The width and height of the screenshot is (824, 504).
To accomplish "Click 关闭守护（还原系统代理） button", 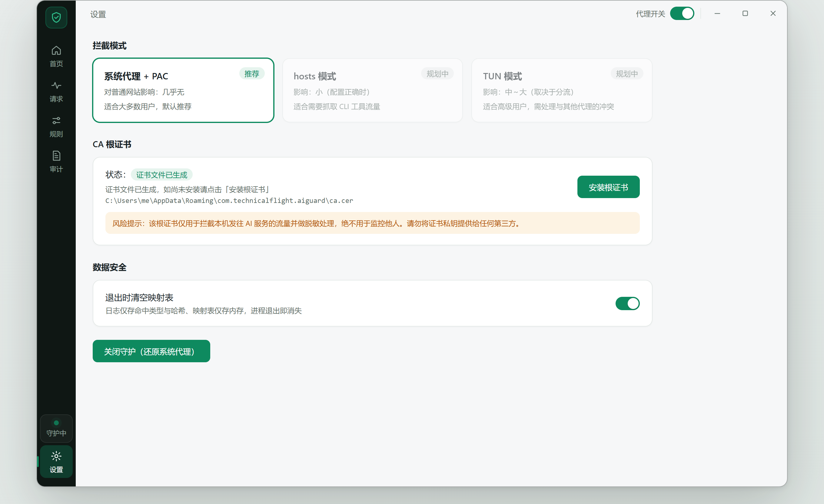I will [151, 351].
